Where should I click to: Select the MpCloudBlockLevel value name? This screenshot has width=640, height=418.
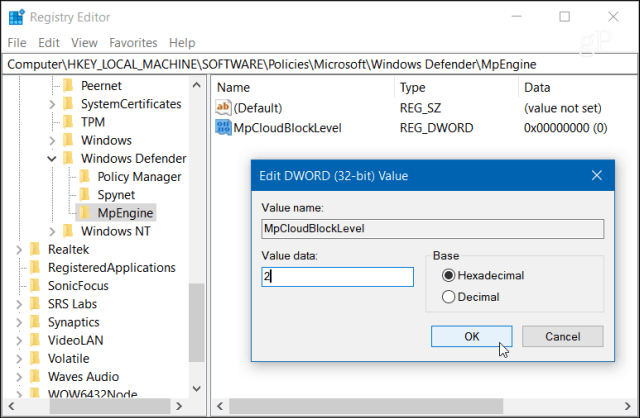(287, 128)
